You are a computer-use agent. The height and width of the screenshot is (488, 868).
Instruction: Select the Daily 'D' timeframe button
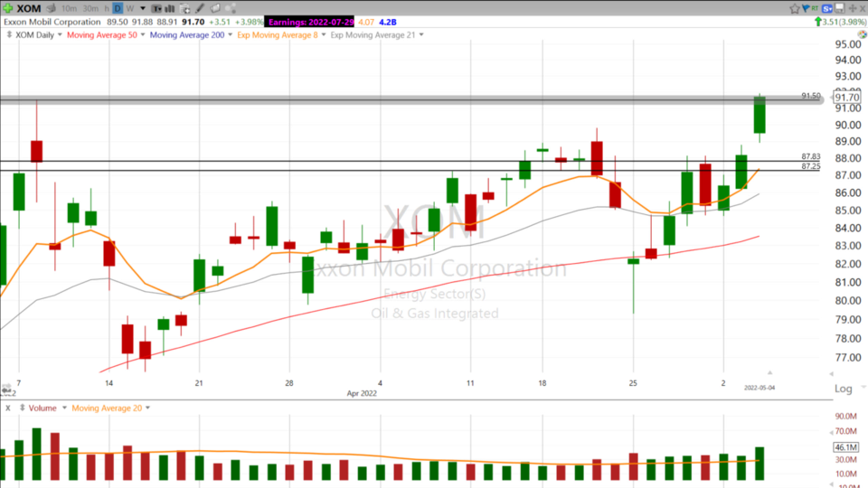(x=118, y=8)
